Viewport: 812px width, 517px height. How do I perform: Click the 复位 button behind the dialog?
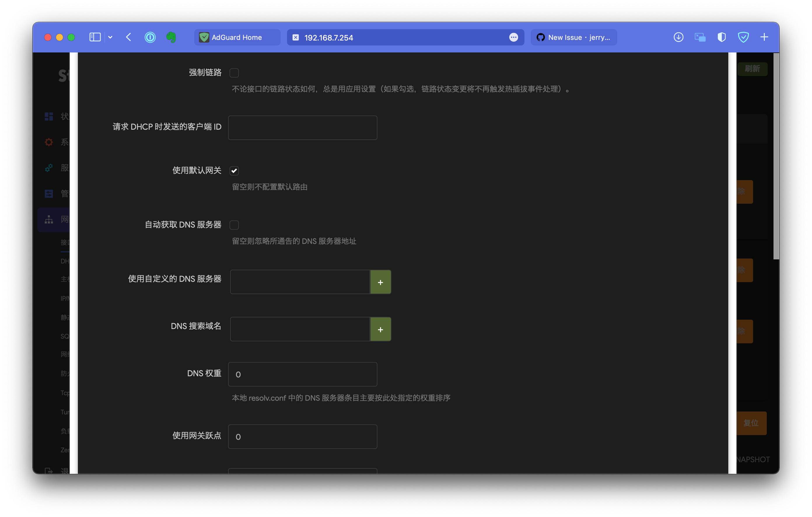(x=751, y=423)
